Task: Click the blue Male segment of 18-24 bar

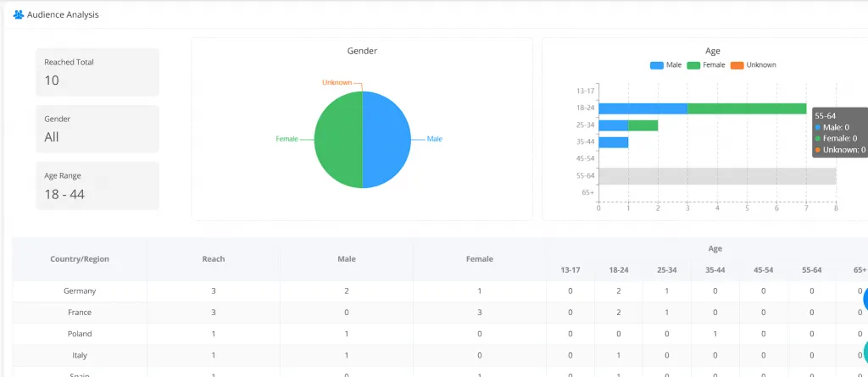Action: pos(643,108)
